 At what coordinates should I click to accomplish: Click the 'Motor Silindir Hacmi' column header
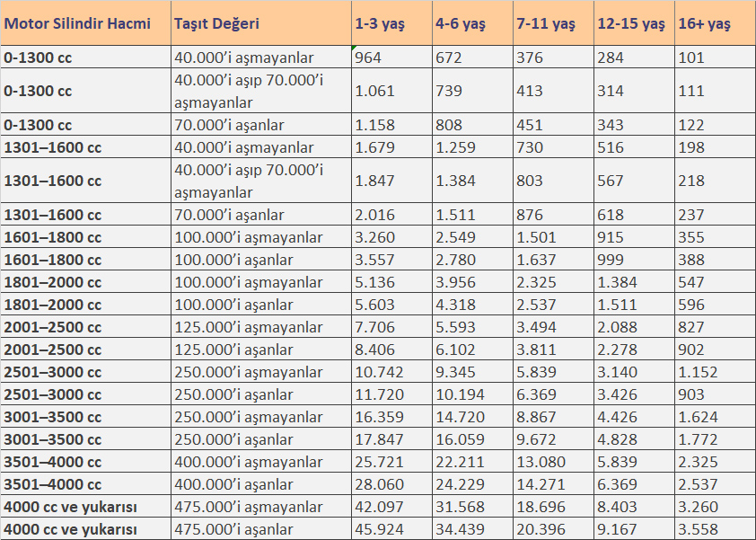coord(85,23)
